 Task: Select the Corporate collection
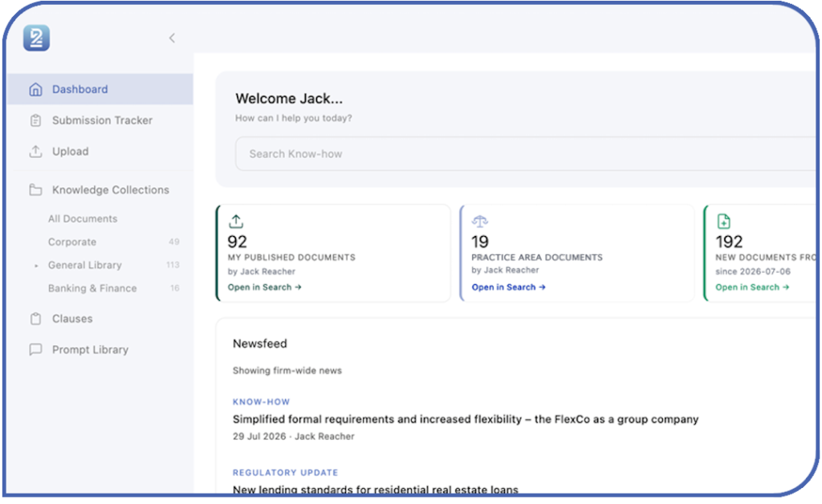click(72, 242)
